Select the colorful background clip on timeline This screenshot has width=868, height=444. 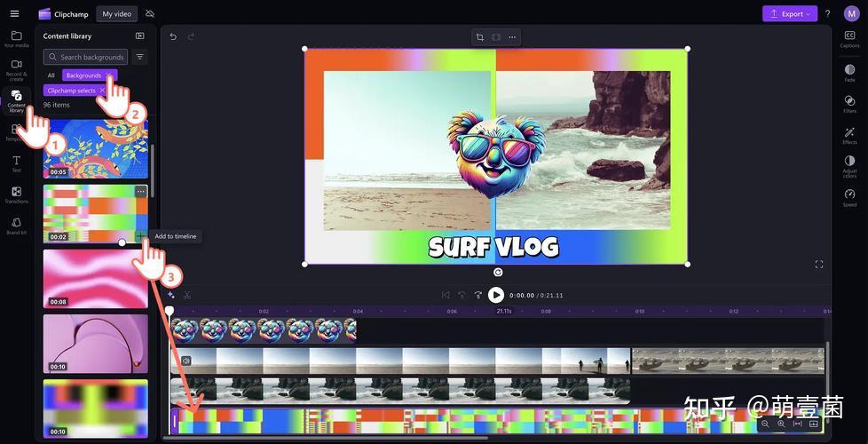click(497, 421)
